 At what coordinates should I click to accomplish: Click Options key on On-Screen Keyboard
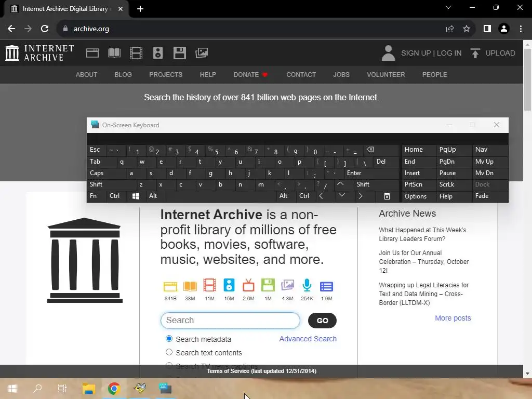click(419, 196)
